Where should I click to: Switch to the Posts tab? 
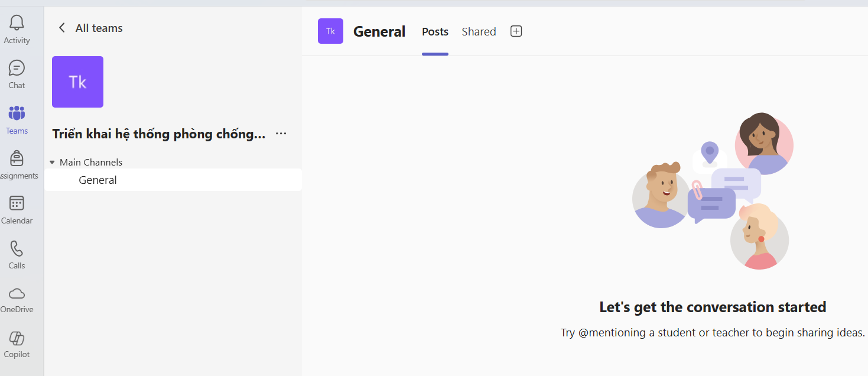(x=435, y=32)
